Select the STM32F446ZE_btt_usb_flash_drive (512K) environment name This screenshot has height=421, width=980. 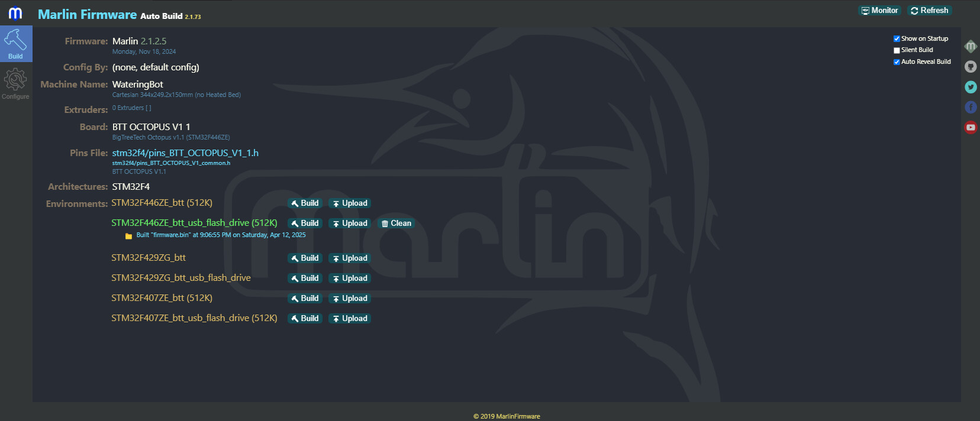click(x=194, y=223)
